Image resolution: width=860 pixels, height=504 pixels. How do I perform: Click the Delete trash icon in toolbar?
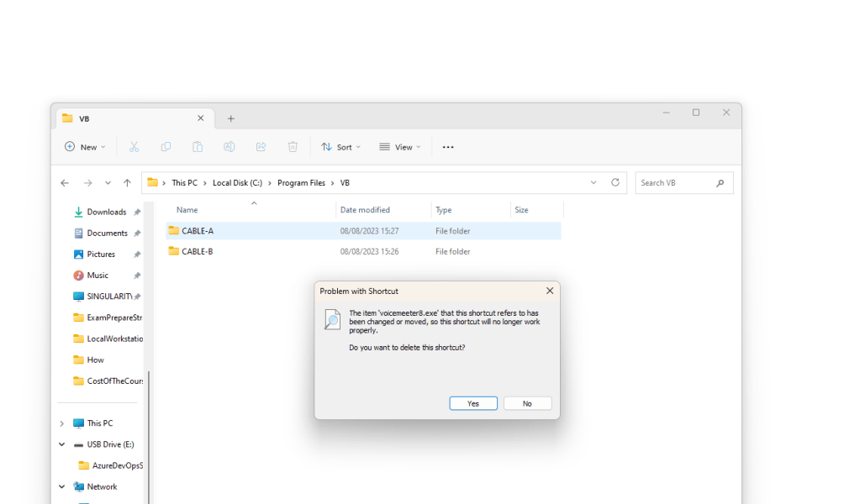pyautogui.click(x=293, y=147)
